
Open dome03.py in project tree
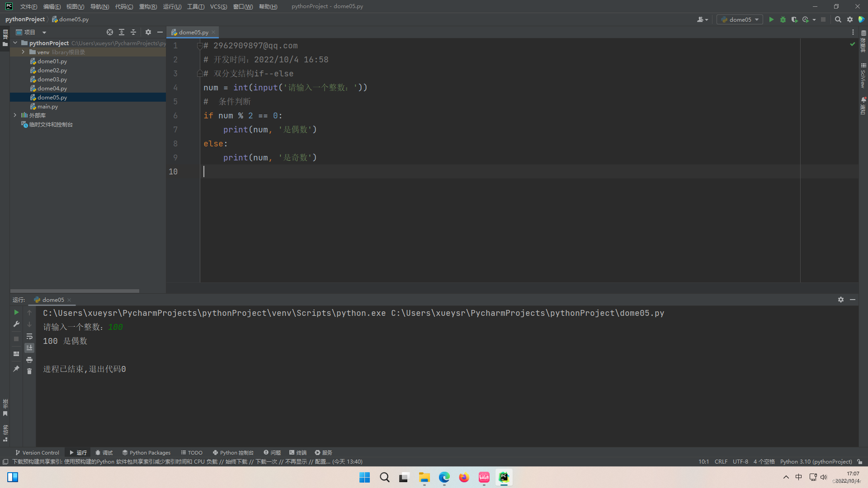tap(52, 79)
